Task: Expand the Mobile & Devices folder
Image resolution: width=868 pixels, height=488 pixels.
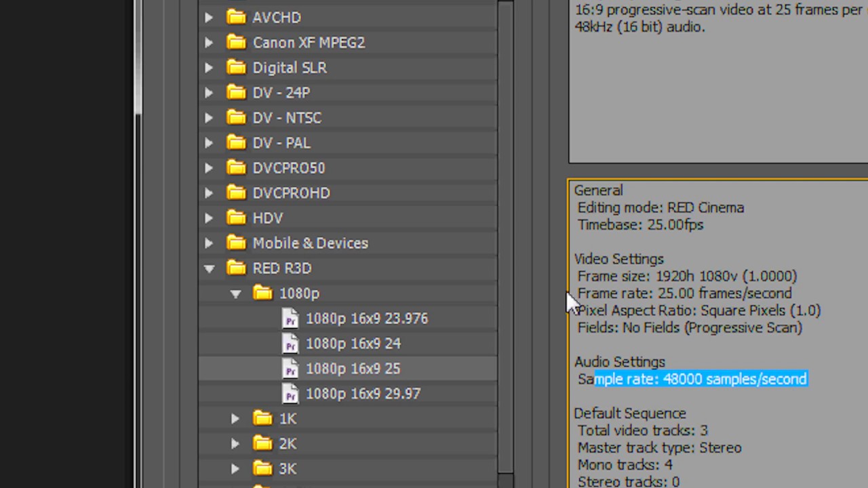Action: tap(209, 243)
